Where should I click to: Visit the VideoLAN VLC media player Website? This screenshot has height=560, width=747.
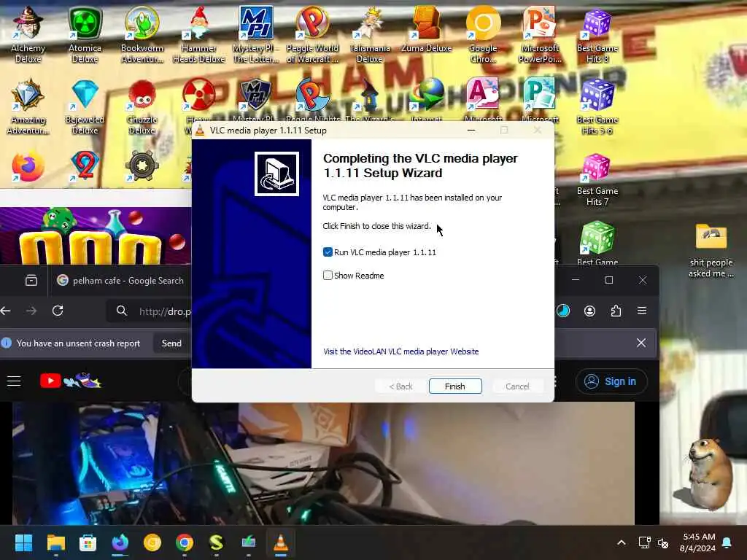pyautogui.click(x=400, y=351)
